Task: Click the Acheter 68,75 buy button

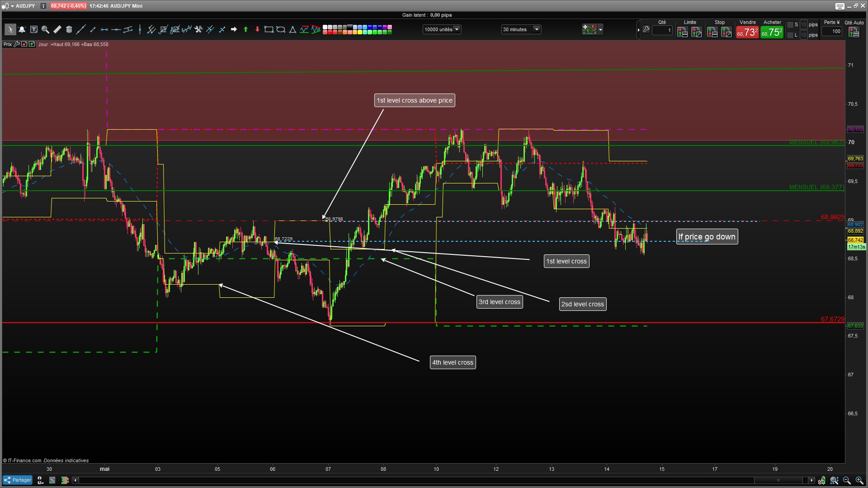Action: (x=772, y=32)
